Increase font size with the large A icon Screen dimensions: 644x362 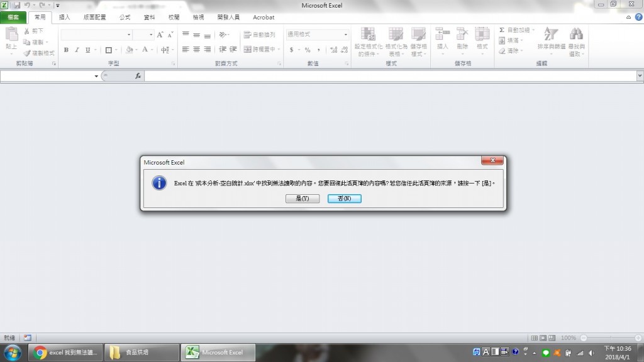click(160, 35)
